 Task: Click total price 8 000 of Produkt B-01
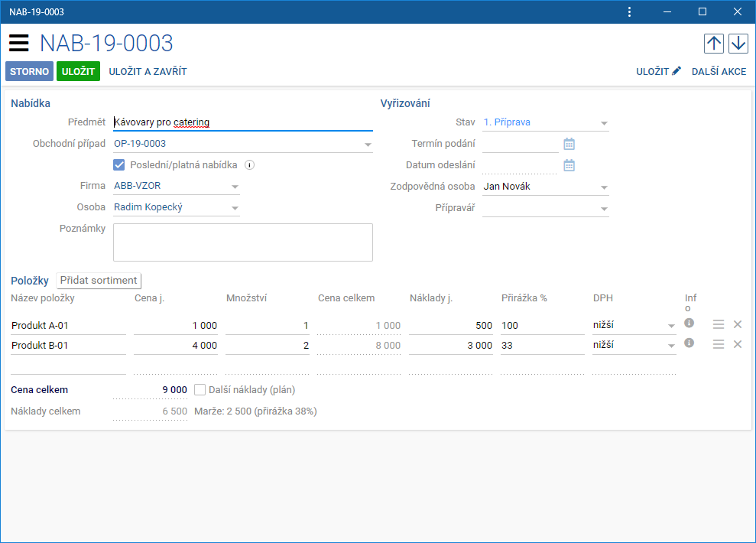coord(359,345)
